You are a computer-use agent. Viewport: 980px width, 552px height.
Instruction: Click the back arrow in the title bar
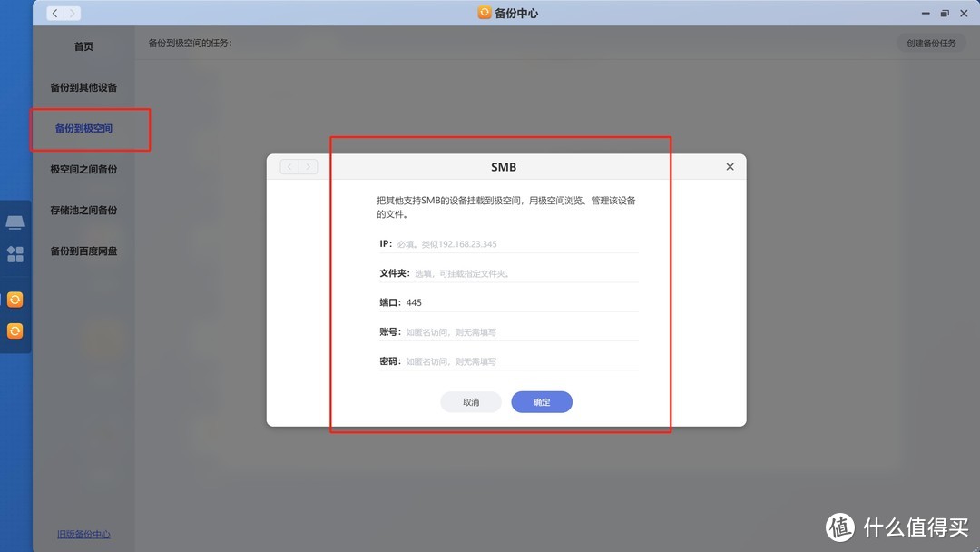(54, 13)
